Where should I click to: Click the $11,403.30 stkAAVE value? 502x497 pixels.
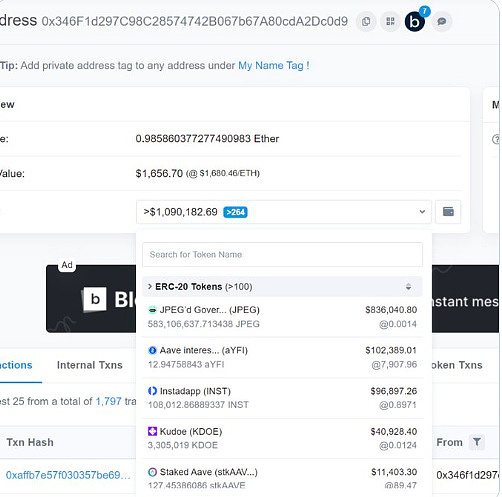[x=394, y=472]
